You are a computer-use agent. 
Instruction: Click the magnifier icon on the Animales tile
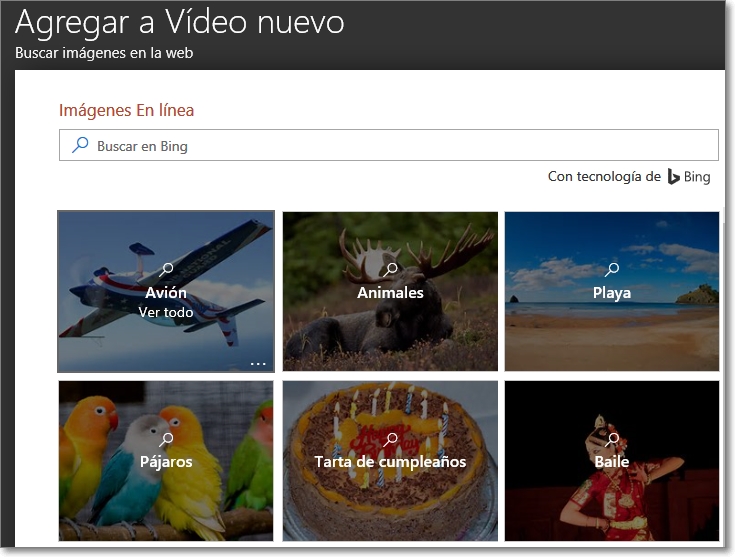390,269
